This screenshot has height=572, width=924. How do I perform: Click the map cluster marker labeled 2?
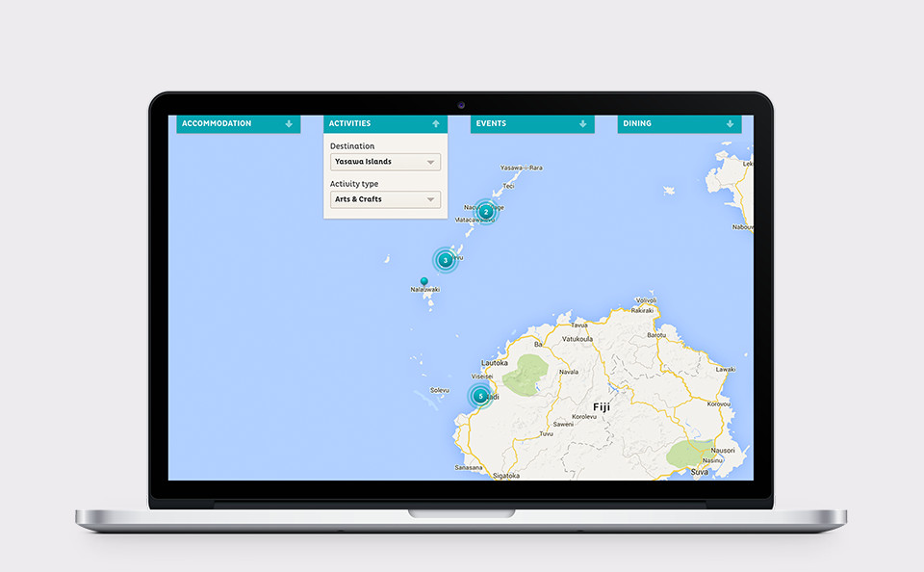tap(486, 212)
